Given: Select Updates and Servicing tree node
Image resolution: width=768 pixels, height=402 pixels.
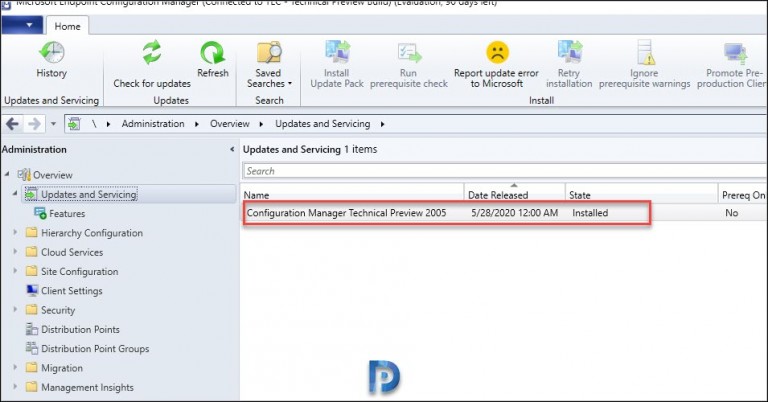Looking at the screenshot, I should pos(88,194).
